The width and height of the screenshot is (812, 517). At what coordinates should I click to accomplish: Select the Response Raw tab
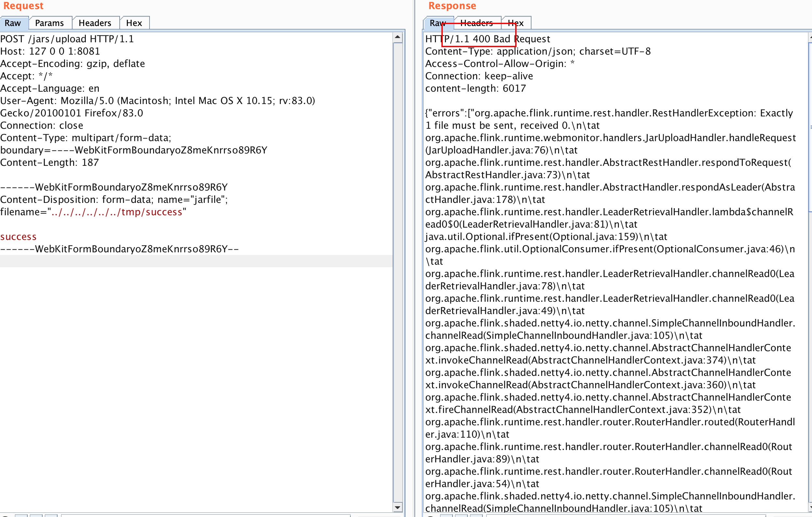pos(438,23)
